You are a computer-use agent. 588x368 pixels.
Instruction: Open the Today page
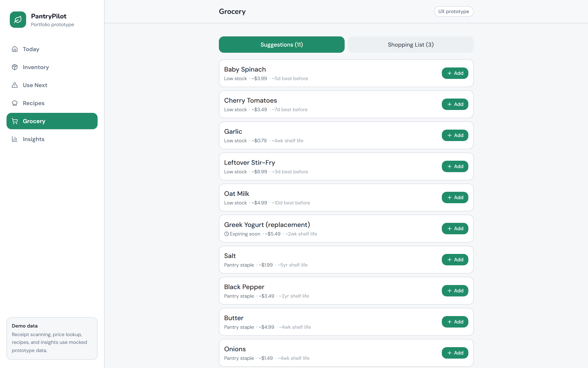coord(52,49)
